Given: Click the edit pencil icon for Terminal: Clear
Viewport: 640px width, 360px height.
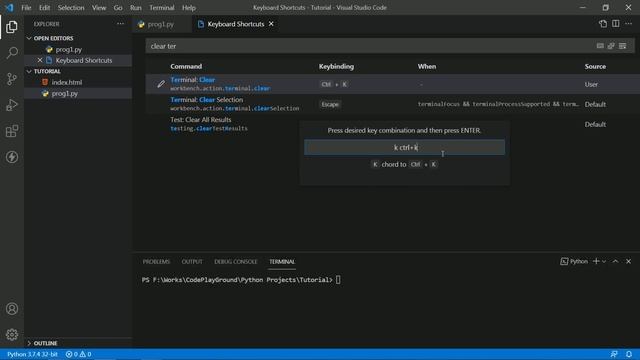Looking at the screenshot, I should [x=161, y=84].
